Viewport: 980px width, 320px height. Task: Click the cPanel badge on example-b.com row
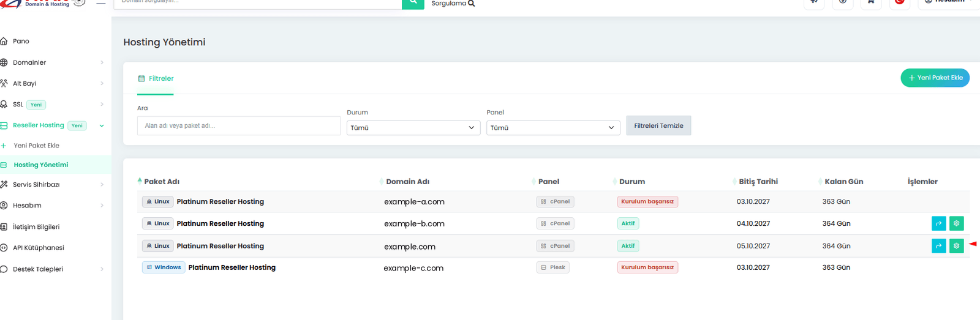(555, 223)
